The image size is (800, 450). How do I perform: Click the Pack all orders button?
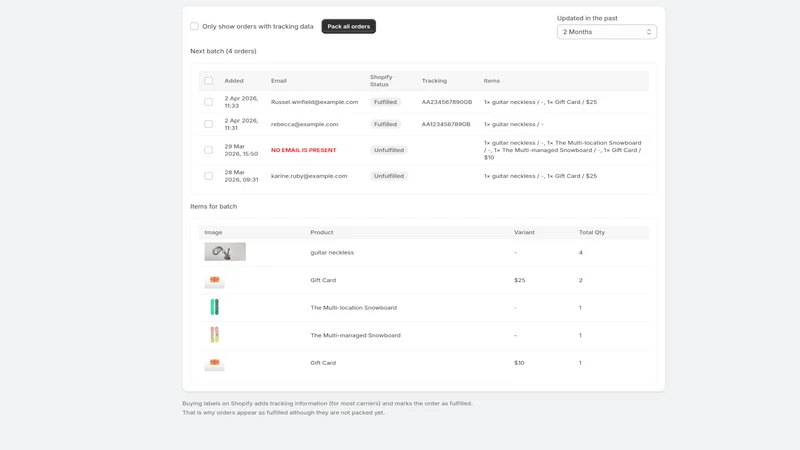pos(348,27)
